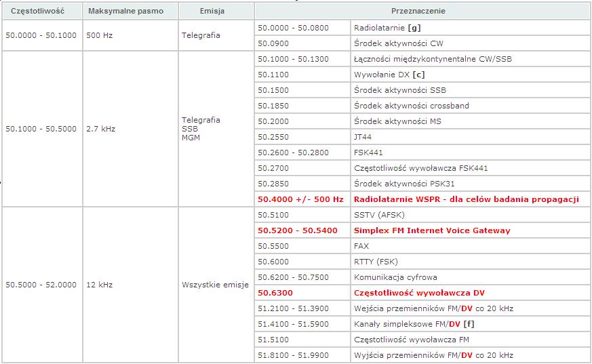Select the 50.0000 - 50.1000 frequency range cell
The image size is (592, 364).
coord(41,35)
